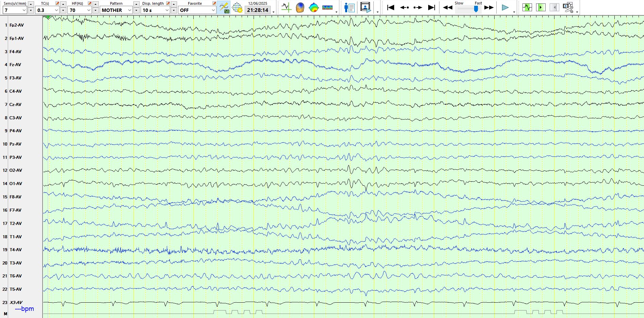This screenshot has height=318, width=644.
Task: Click the pencil edit icon beside TC(s)
Action: (x=57, y=3)
